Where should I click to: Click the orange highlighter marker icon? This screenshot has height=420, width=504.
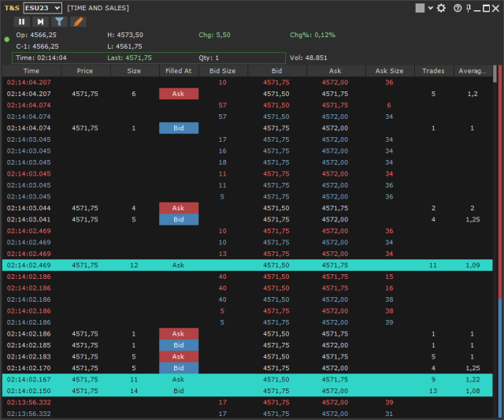pos(78,22)
